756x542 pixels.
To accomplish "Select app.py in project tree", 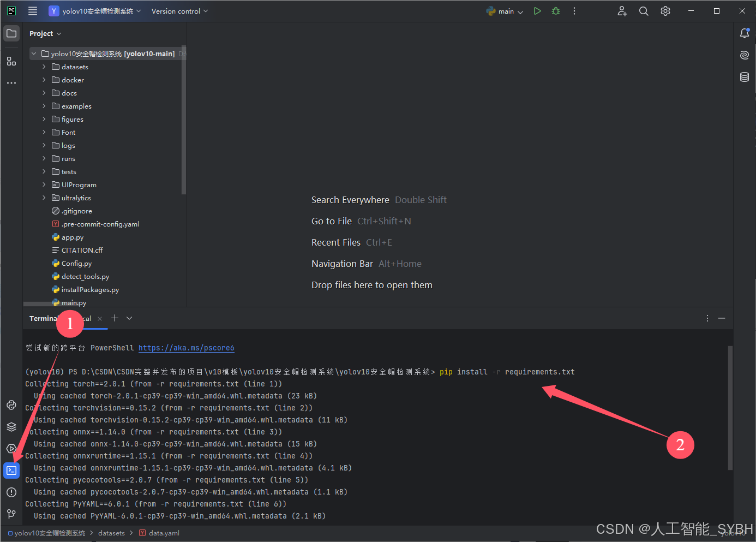I will [x=73, y=237].
